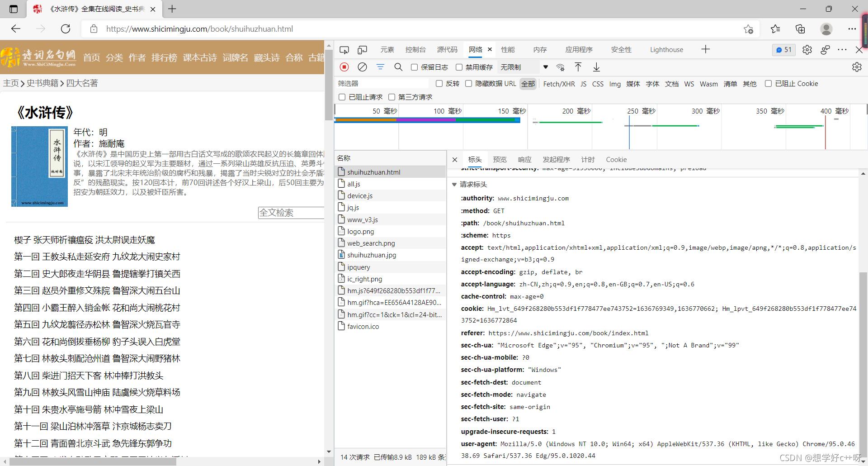Select favicon.ico request row
Screen dimensions: 868x466
click(x=390, y=326)
